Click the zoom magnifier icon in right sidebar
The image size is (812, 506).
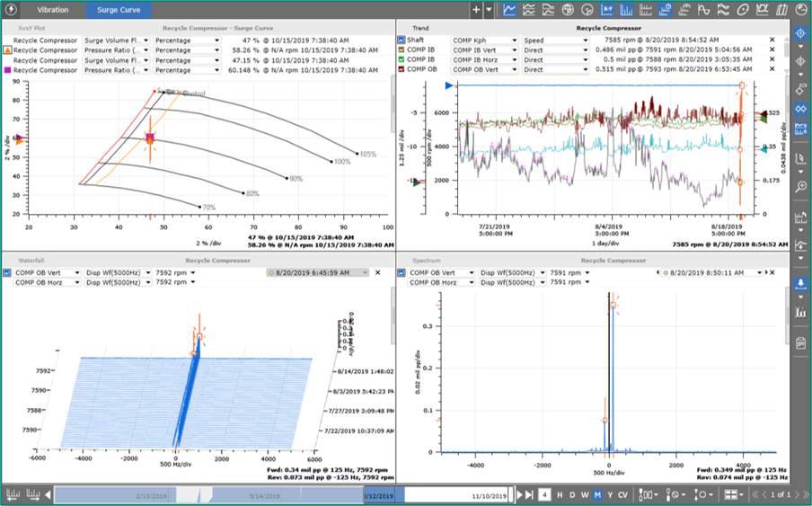tap(800, 186)
